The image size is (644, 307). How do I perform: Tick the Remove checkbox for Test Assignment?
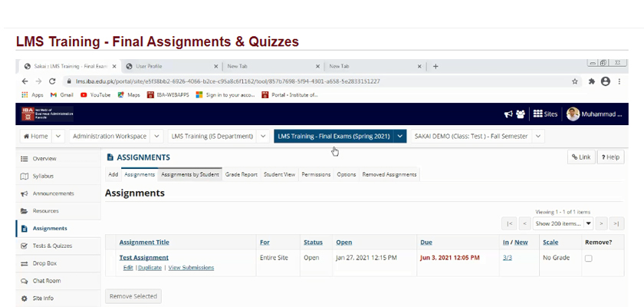point(589,259)
